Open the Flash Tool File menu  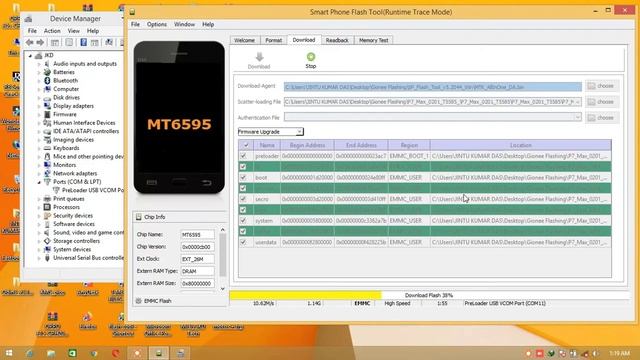135,24
